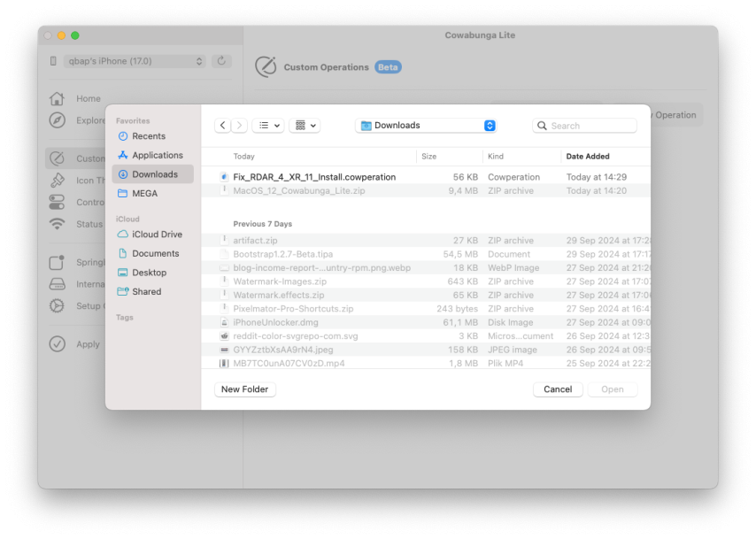Click the MEGA folder icon
Screen dimensions: 756x539
[123, 193]
